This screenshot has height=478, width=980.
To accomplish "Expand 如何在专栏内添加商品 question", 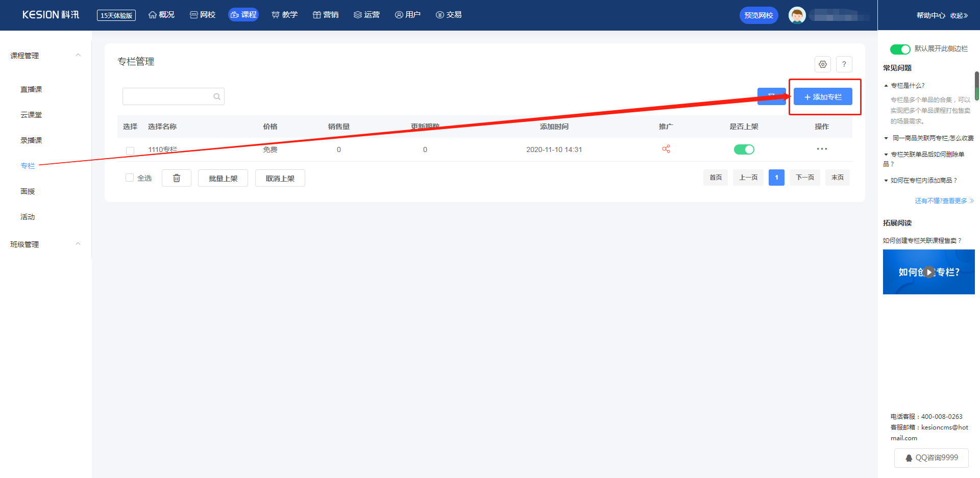I will pos(920,181).
